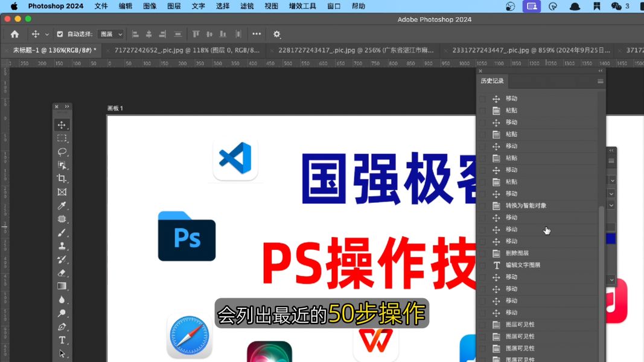Click the 历史记录 panel scrollbar thumb
This screenshot has width=644, height=362.
(601, 283)
